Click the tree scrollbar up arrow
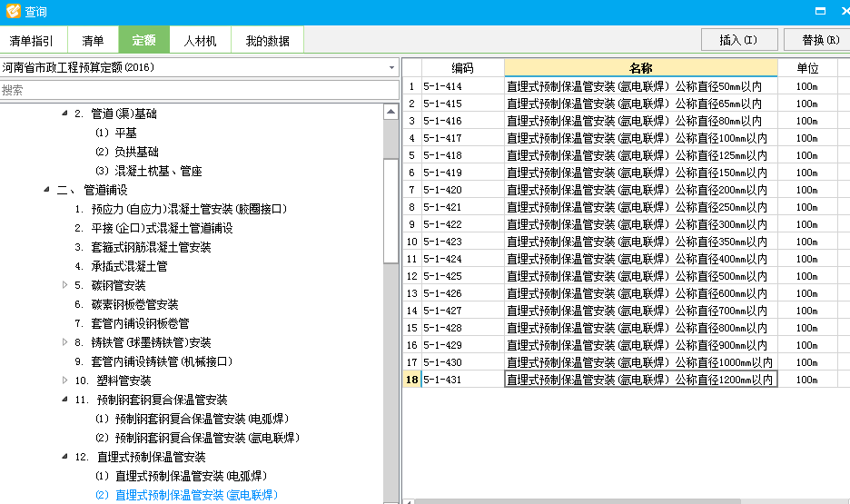Viewport: 850px width, 504px height. [x=390, y=113]
